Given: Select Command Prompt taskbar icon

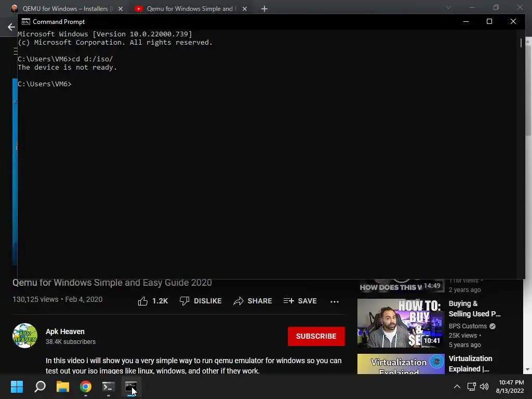Looking at the screenshot, I should tap(131, 387).
